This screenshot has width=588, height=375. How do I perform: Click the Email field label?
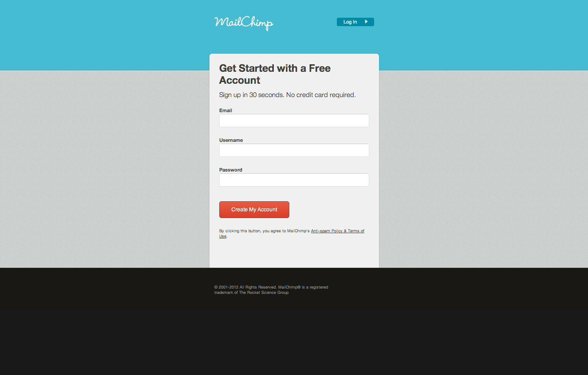(225, 110)
